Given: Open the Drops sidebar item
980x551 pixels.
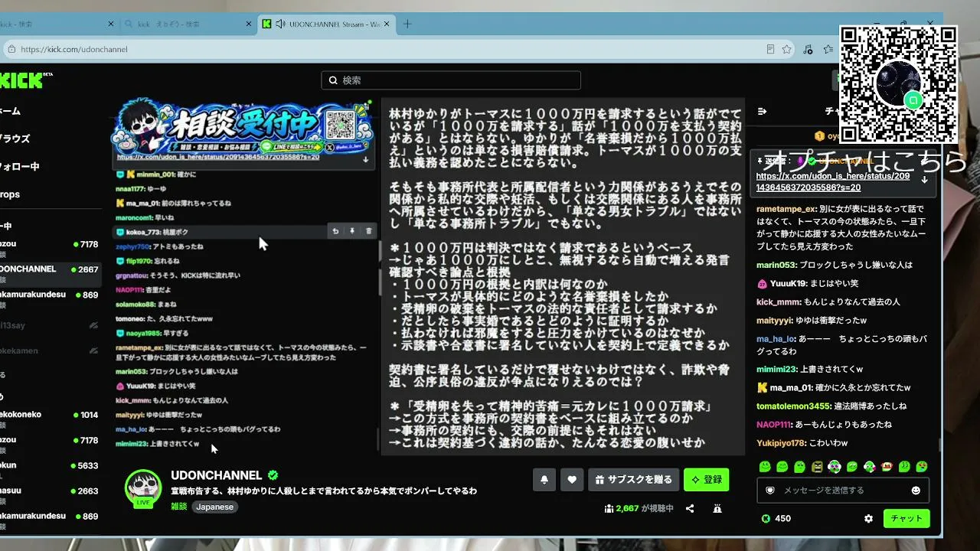Looking at the screenshot, I should 10,194.
